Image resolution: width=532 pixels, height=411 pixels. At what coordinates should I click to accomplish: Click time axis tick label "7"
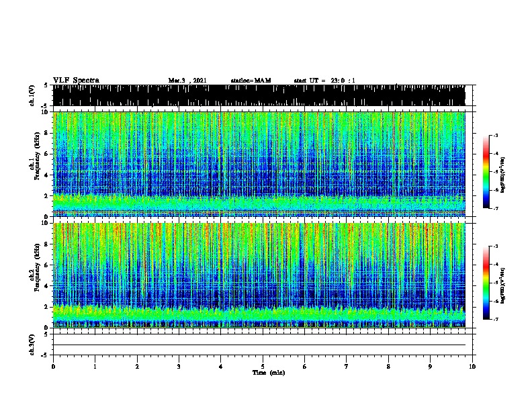(347, 367)
